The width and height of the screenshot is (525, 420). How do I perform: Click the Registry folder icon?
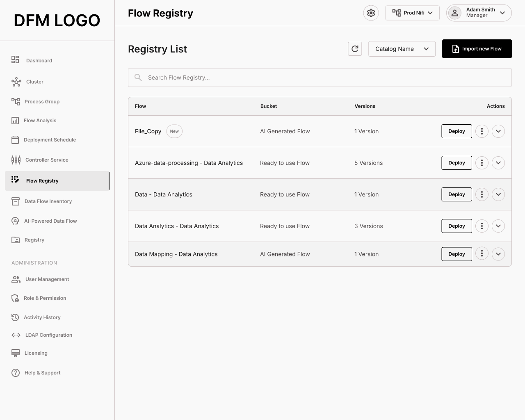[16, 240]
